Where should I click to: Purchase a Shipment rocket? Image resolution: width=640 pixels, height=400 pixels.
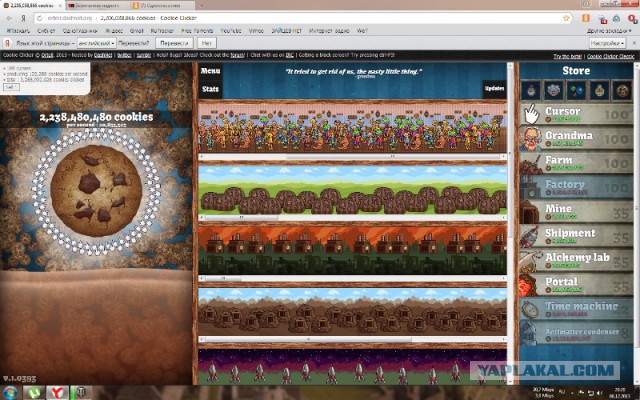576,237
